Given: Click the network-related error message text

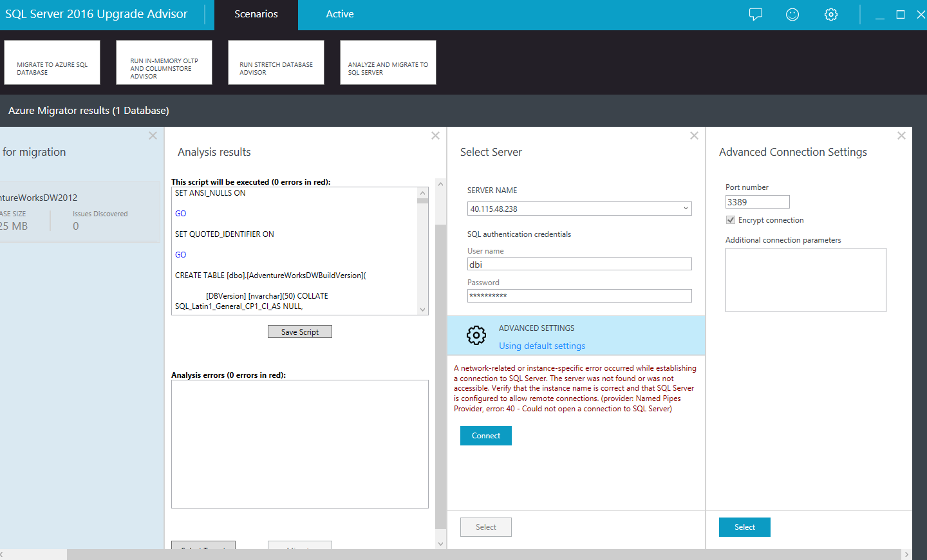Looking at the screenshot, I should click(575, 388).
